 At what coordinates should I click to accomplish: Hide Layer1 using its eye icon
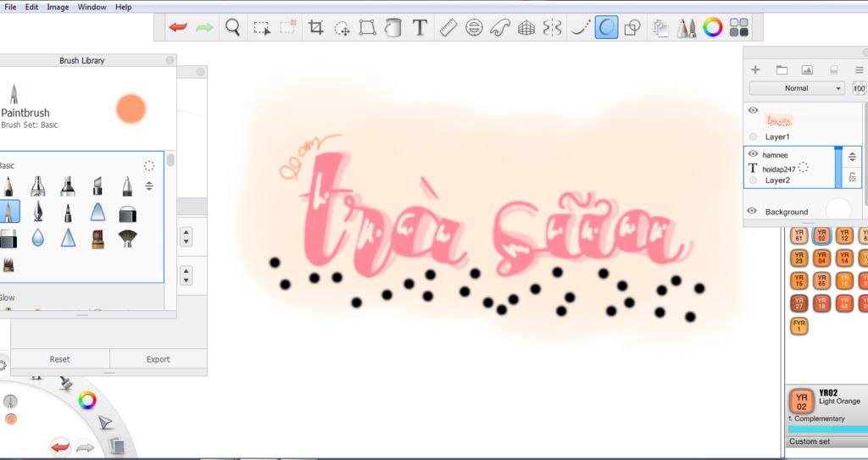click(753, 110)
